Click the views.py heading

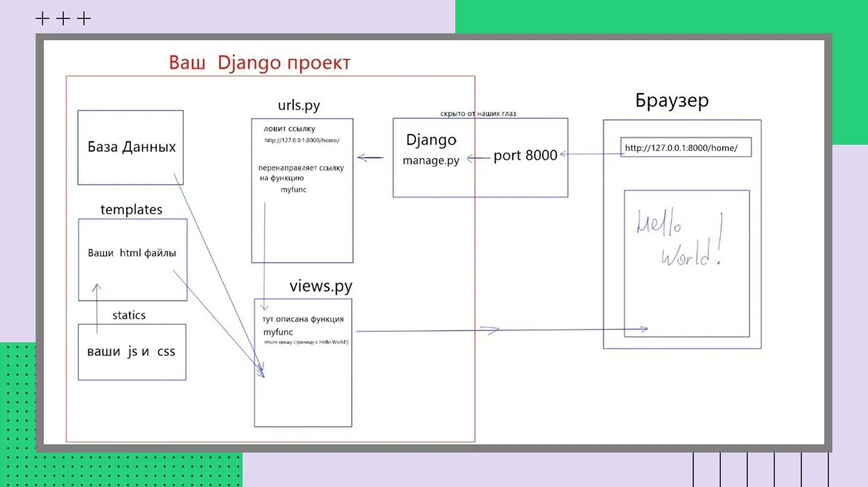[320, 286]
